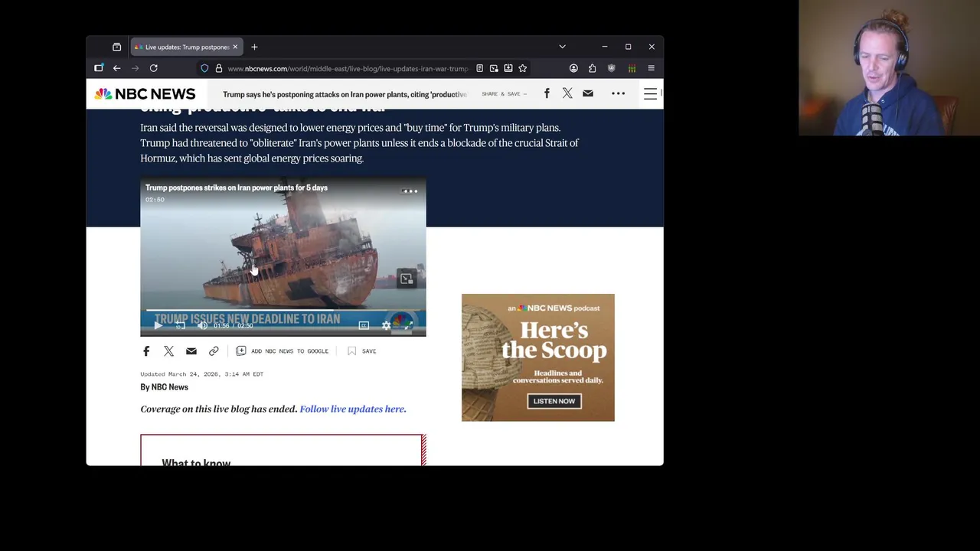Toggle reader view in address bar
The height and width of the screenshot is (551, 980).
tap(479, 68)
